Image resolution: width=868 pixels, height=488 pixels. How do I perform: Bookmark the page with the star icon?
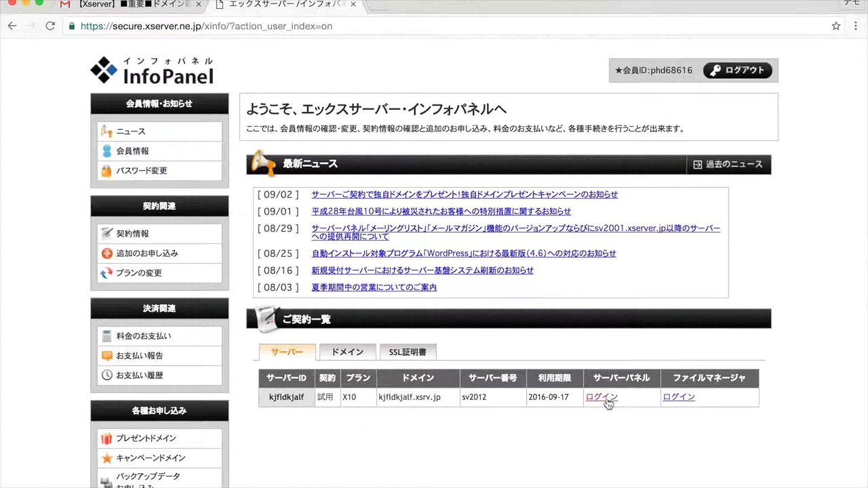(x=836, y=26)
